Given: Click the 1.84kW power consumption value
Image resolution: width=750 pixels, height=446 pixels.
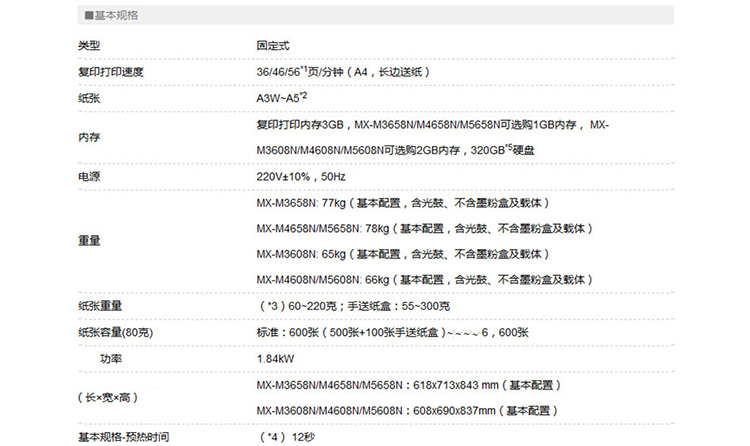Looking at the screenshot, I should [276, 358].
